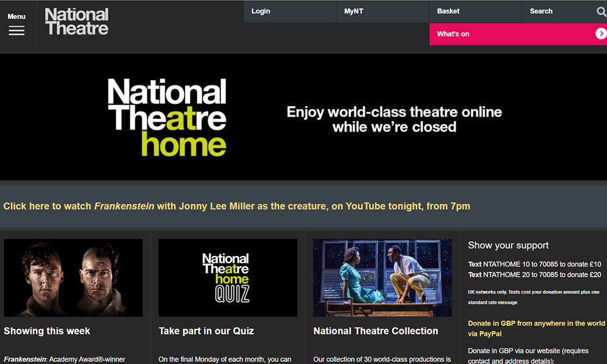
Task: Click the Search field label
Action: 541,11
